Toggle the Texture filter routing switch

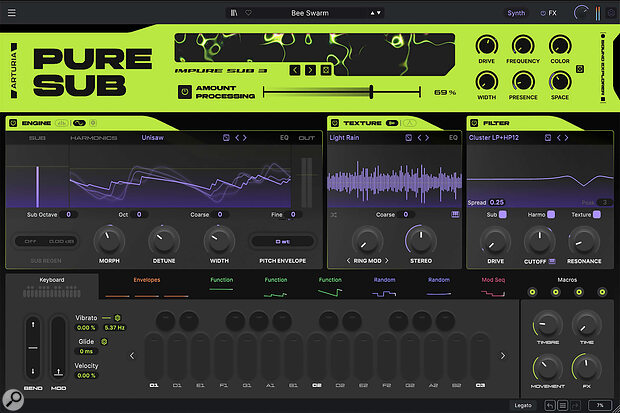[x=597, y=214]
